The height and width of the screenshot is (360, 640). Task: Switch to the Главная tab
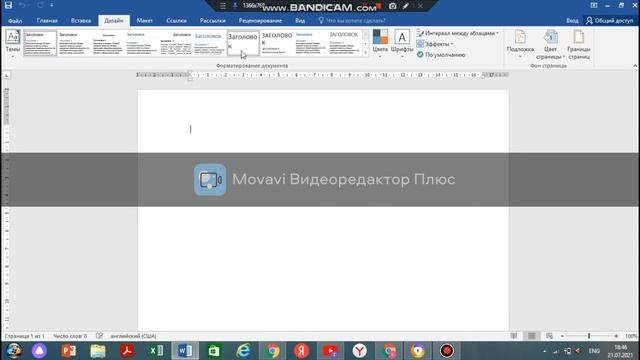tap(47, 20)
